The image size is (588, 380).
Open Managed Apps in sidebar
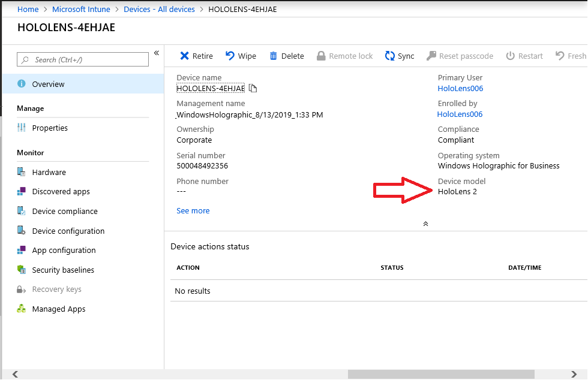click(x=59, y=309)
